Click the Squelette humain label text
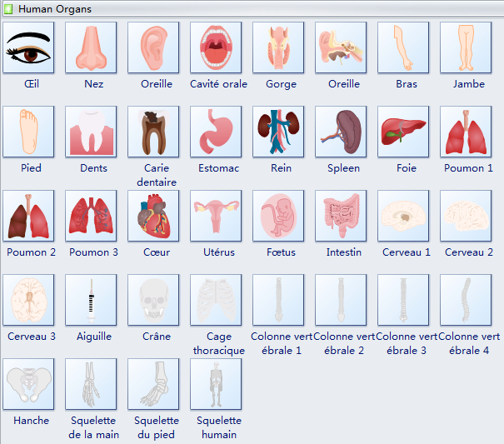Screen dimensions: 504x444 219,427
